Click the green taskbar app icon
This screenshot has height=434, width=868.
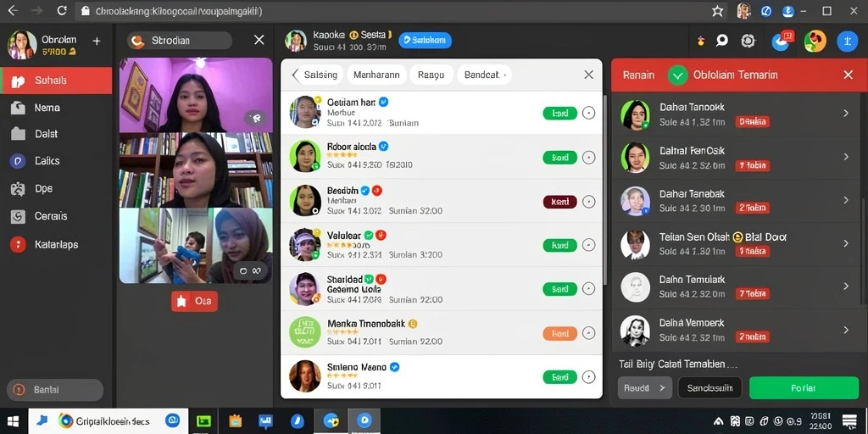click(203, 421)
